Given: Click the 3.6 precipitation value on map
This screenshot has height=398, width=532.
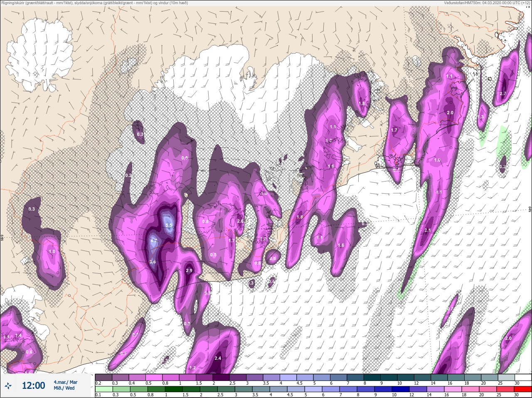Looking at the screenshot, I should (x=153, y=262).
